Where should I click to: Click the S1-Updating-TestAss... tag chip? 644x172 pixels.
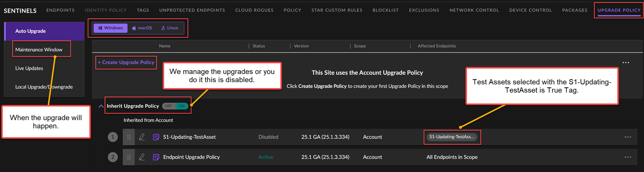coord(452,137)
